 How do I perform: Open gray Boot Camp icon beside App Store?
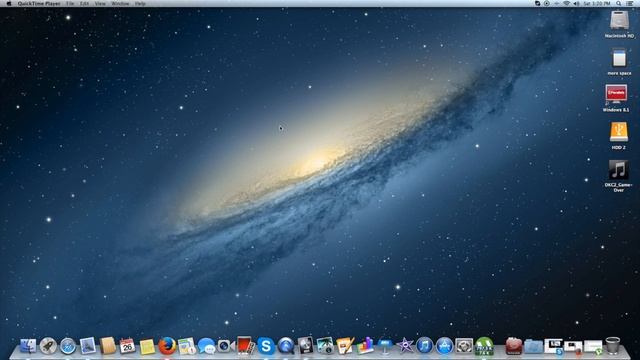[x=464, y=346]
